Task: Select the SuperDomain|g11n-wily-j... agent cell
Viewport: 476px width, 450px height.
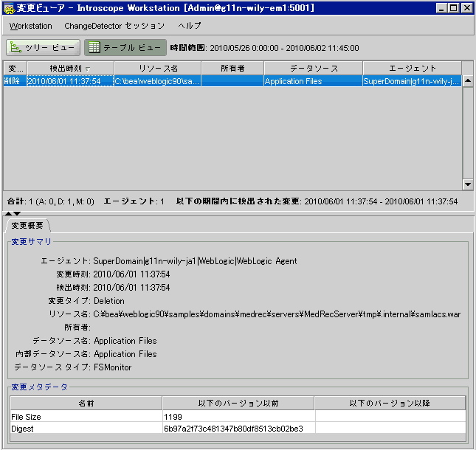Action: coord(413,81)
